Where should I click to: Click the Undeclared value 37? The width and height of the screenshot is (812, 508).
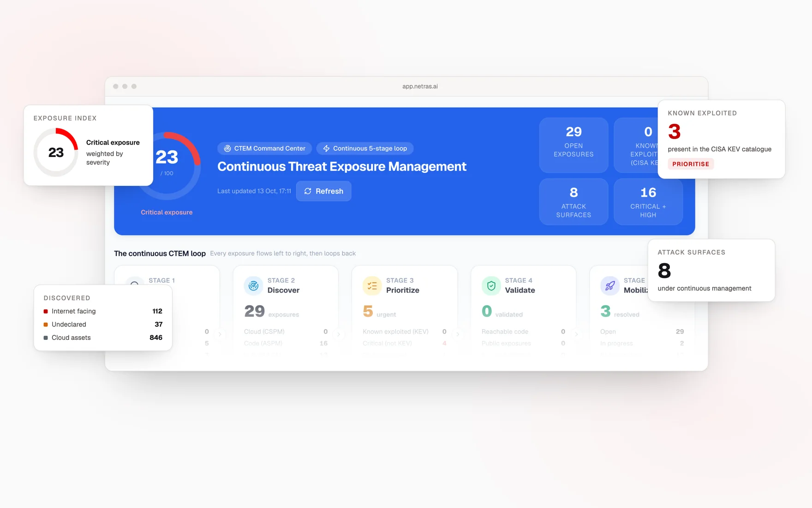pyautogui.click(x=158, y=325)
